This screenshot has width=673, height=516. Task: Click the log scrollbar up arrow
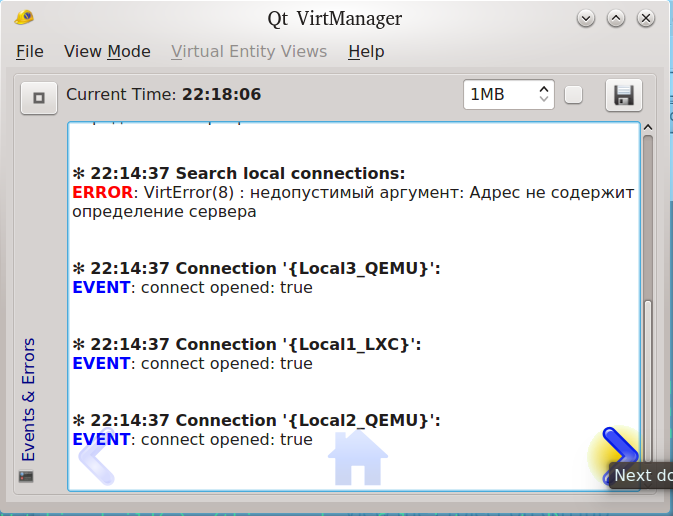point(648,127)
